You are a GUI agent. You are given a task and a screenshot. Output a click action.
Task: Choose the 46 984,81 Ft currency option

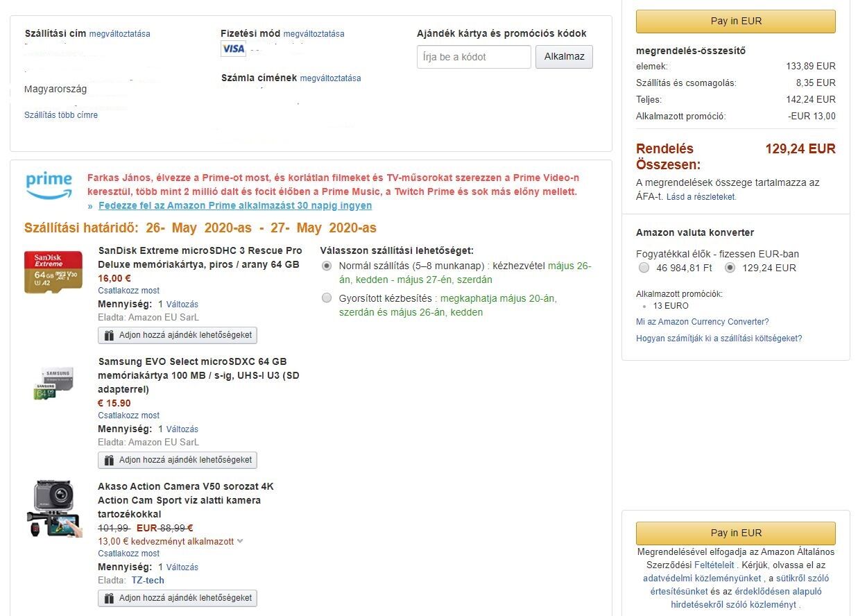click(644, 268)
